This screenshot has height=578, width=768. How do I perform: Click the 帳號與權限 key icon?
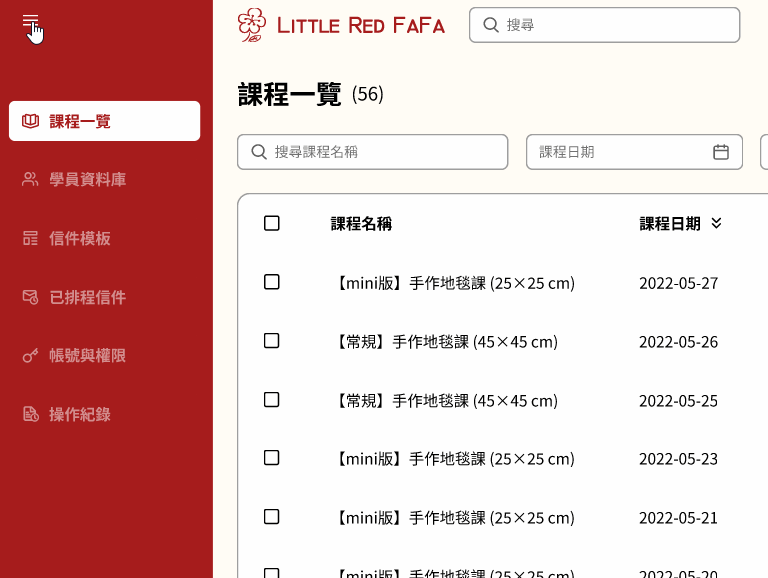(x=30, y=356)
